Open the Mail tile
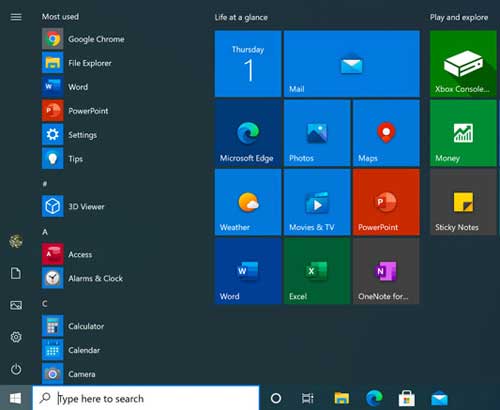The height and width of the screenshot is (410, 500). [352, 64]
